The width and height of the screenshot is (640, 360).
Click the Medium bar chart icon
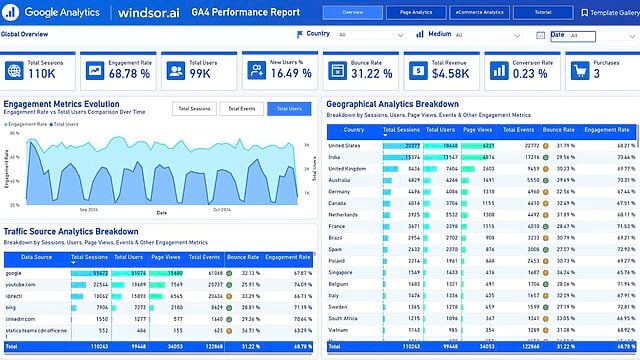[x=420, y=34]
